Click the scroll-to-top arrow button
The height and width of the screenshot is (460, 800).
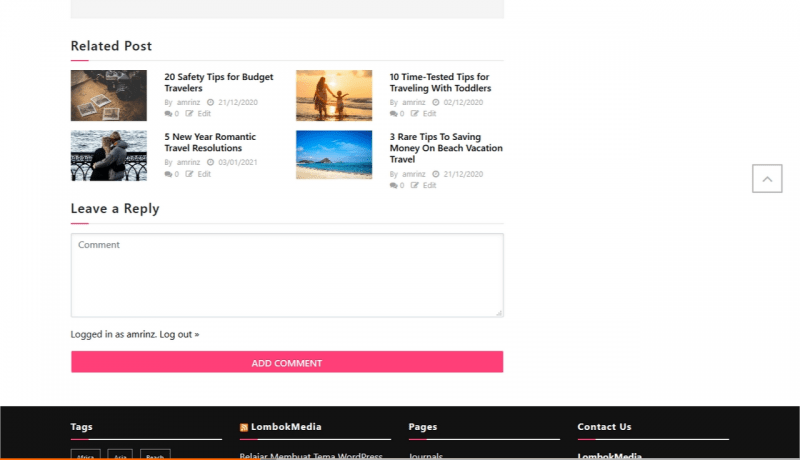tap(767, 178)
